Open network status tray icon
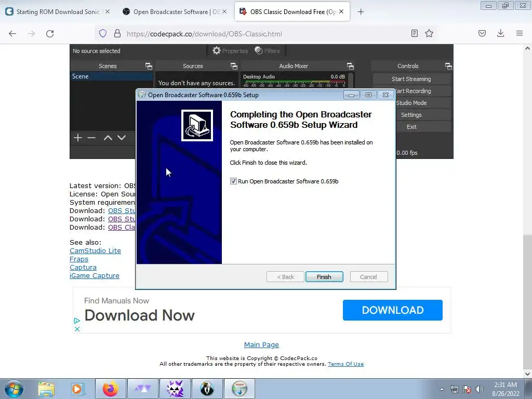 coord(454,389)
